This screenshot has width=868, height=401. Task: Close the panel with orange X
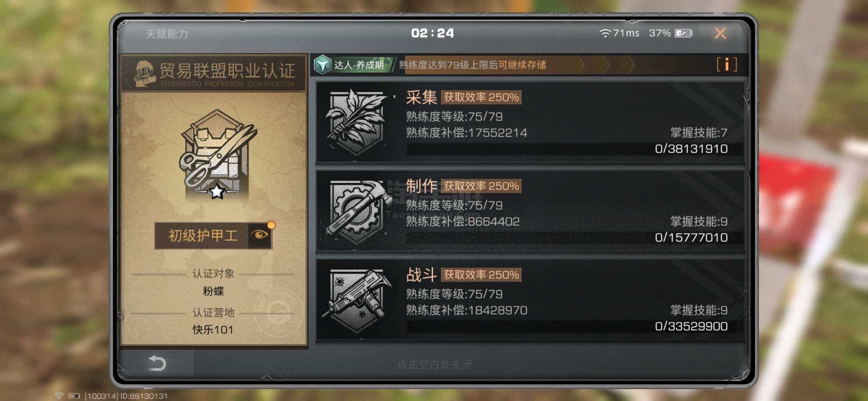[720, 33]
